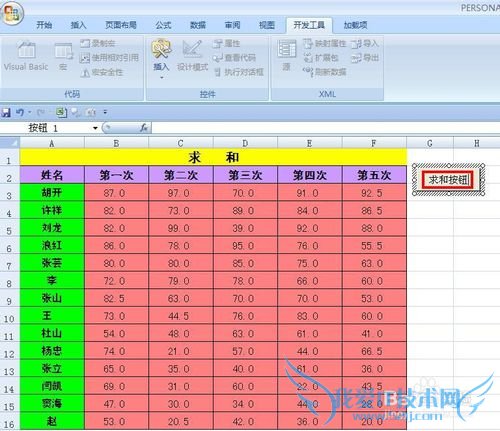Select the name cell 杜山
This screenshot has width=500, height=431.
click(52, 333)
